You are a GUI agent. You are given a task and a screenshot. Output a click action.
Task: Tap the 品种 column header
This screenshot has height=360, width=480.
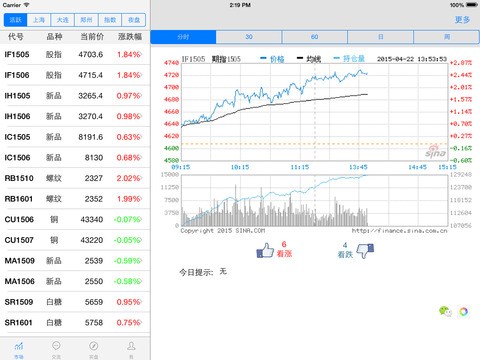point(54,36)
